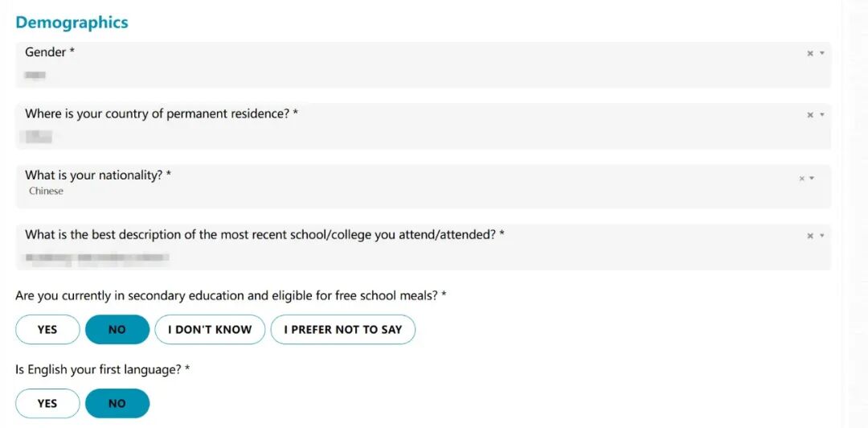Open the Gender dropdown arrow
This screenshot has width=868, height=428.
(x=822, y=53)
